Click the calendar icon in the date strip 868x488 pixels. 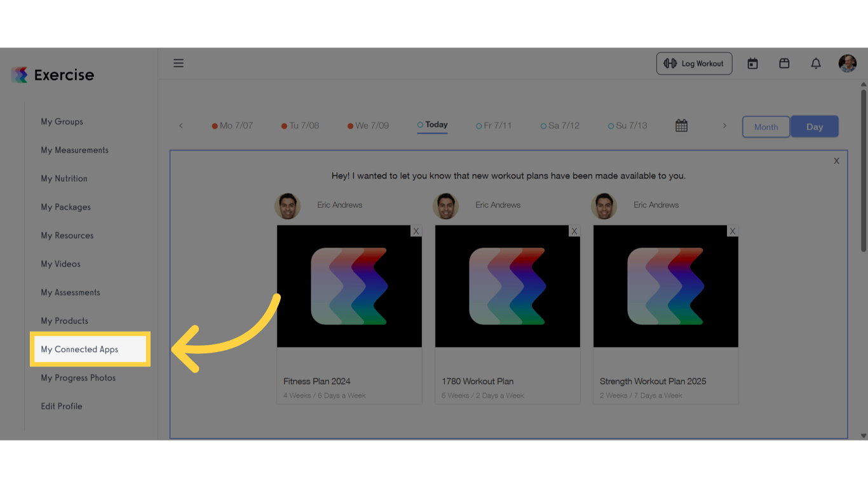pyautogui.click(x=681, y=125)
